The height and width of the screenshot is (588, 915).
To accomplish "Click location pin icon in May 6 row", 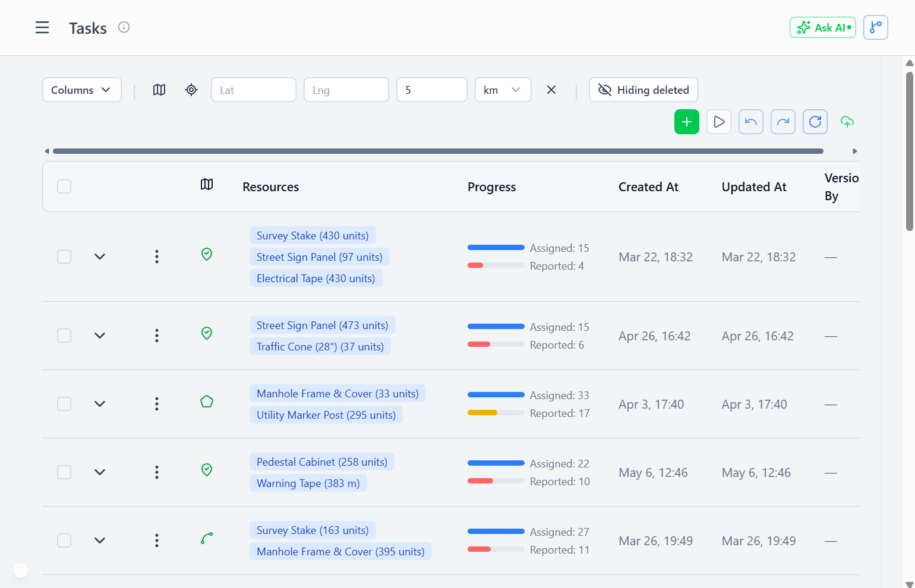I will tap(207, 470).
